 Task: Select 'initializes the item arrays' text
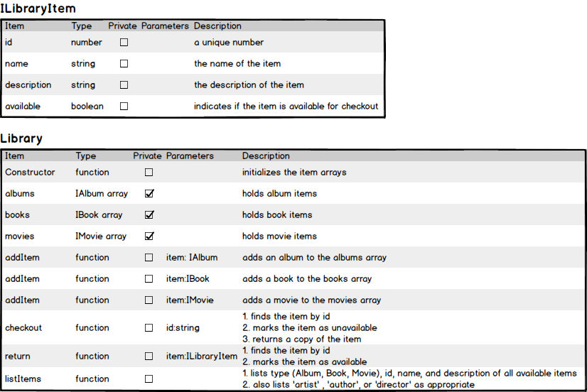point(294,172)
